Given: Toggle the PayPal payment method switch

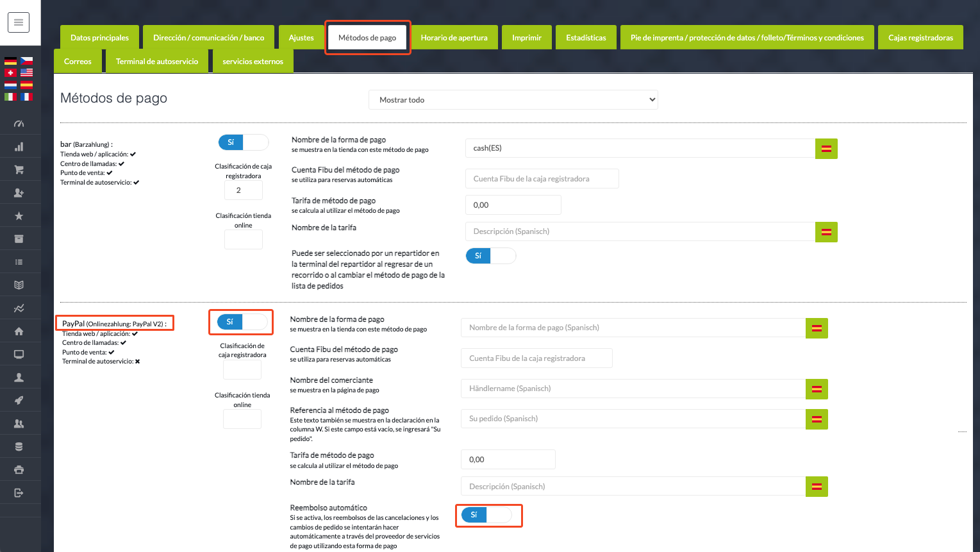Looking at the screenshot, I should pyautogui.click(x=242, y=322).
